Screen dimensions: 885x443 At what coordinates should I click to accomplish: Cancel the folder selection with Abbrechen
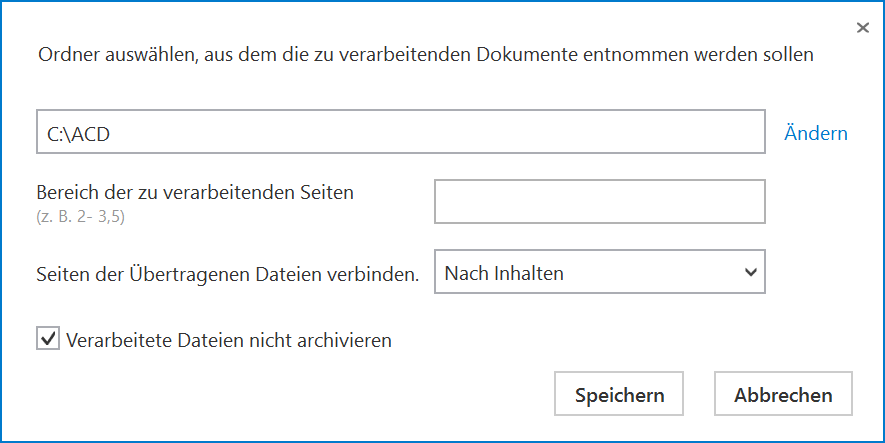pyautogui.click(x=783, y=393)
